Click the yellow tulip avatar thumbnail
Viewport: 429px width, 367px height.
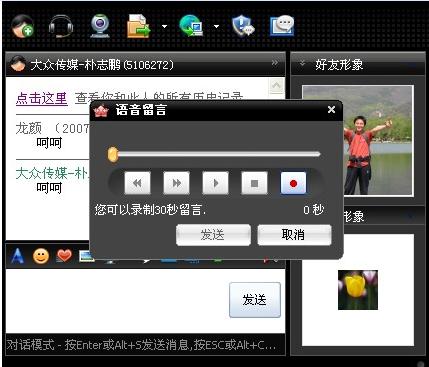point(358,290)
